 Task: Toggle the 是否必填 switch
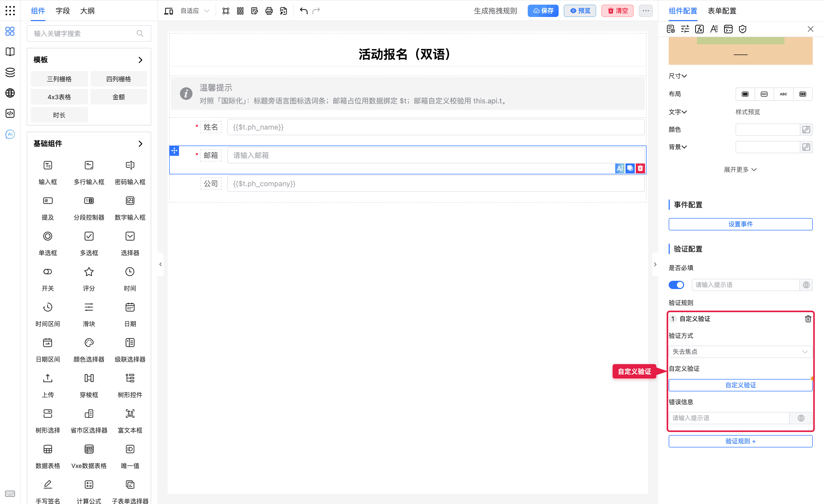[676, 285]
